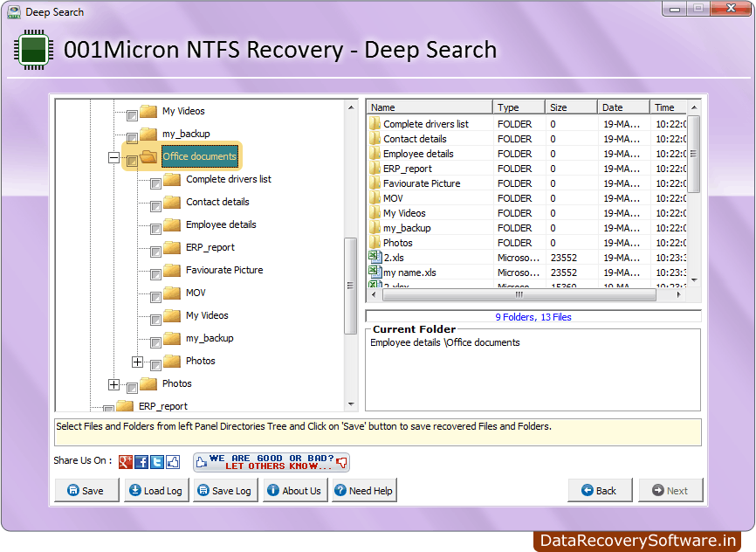Sort file list by Type column
The width and height of the screenshot is (756, 552).
click(x=519, y=107)
